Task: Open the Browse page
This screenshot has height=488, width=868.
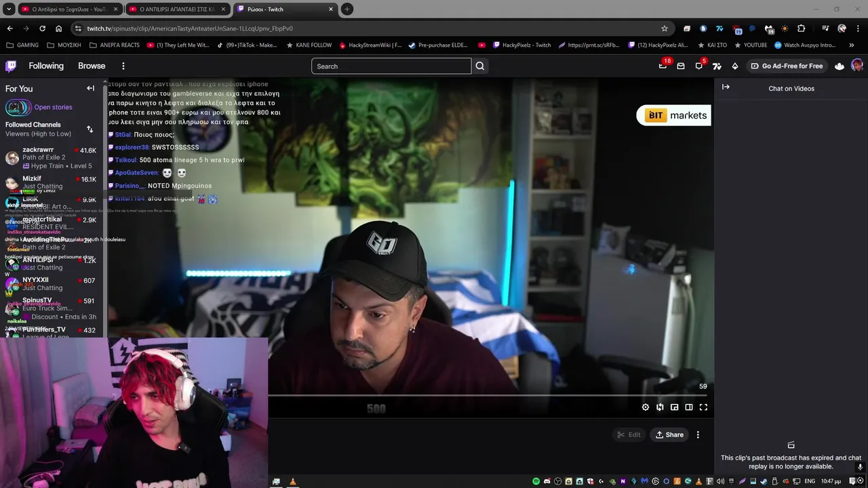Action: tap(92, 66)
